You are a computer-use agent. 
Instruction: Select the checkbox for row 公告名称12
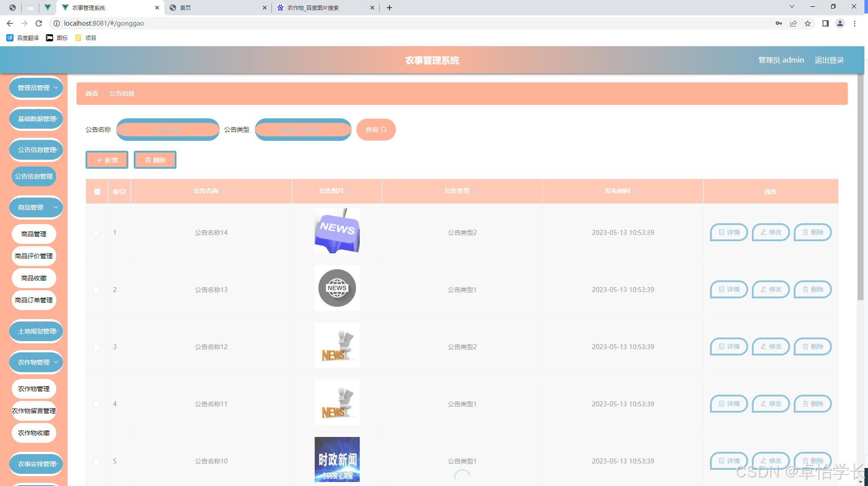click(96, 347)
